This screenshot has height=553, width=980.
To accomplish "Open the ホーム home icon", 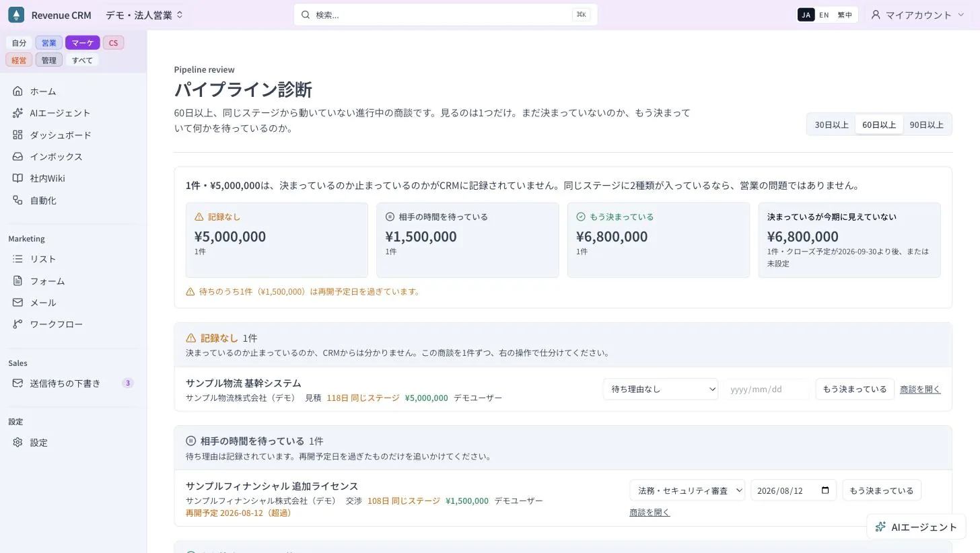I will click(17, 91).
